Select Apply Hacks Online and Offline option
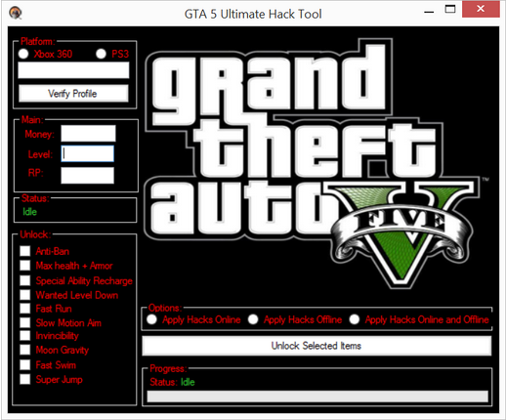This screenshot has height=420, width=506. pos(355,319)
